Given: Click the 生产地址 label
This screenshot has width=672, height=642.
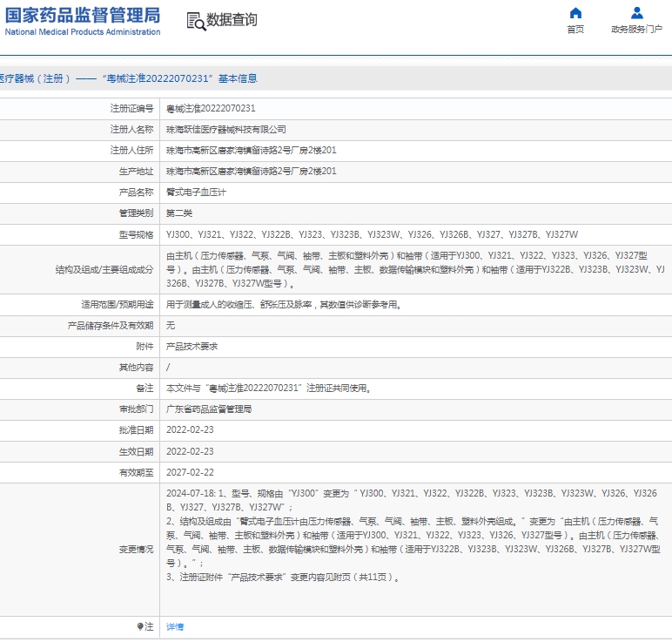Looking at the screenshot, I should 136,172.
